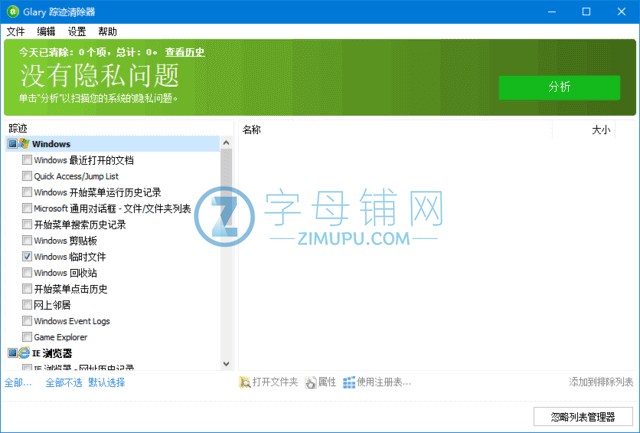Click the IE 浏览器 browser icon

[24, 353]
